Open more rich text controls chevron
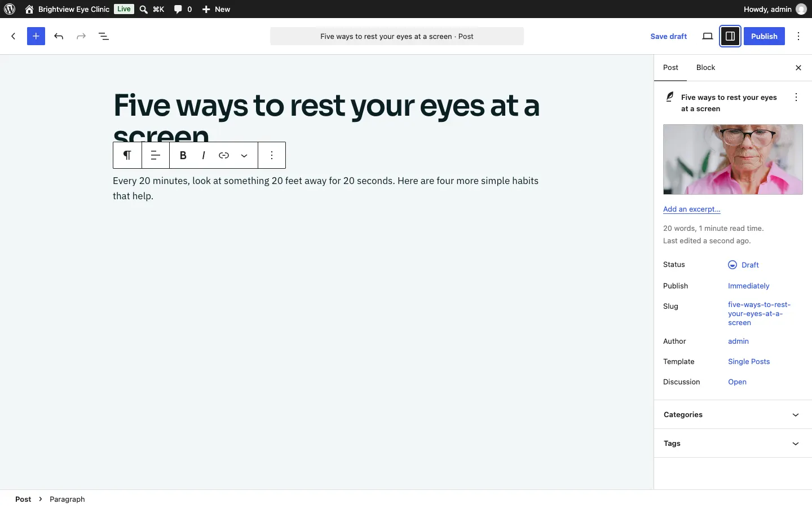Viewport: 812px width, 508px height. pos(244,155)
